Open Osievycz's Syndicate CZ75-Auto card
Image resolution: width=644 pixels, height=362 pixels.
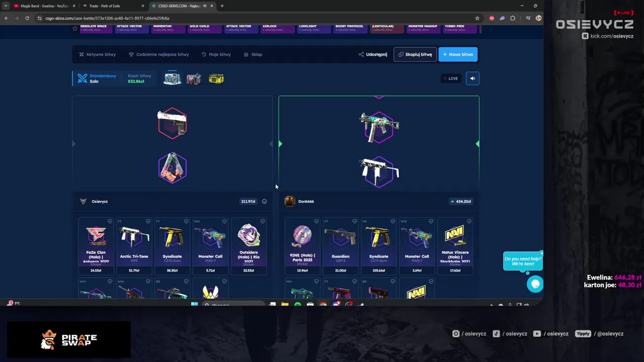click(172, 246)
